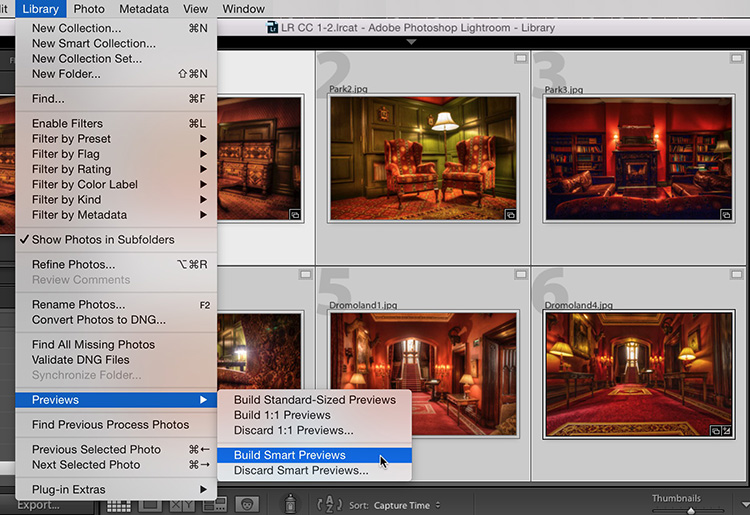
Task: Open the Metadata menu
Action: point(144,9)
